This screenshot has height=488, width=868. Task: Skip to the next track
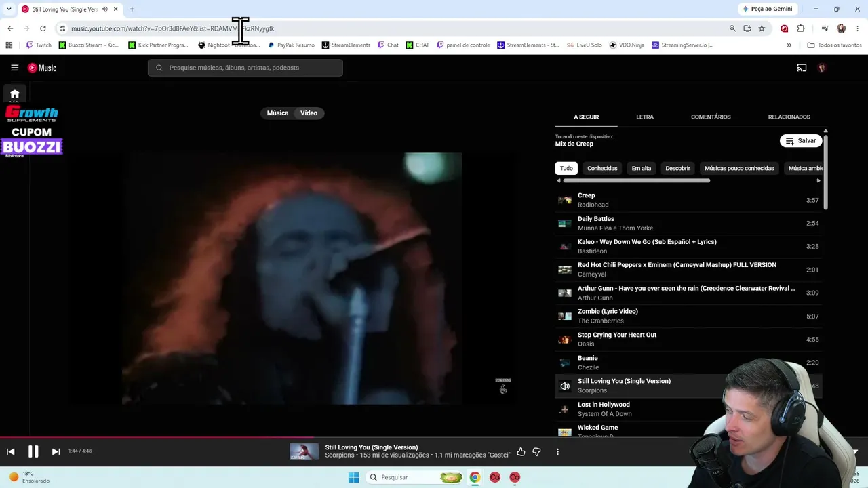tap(56, 451)
